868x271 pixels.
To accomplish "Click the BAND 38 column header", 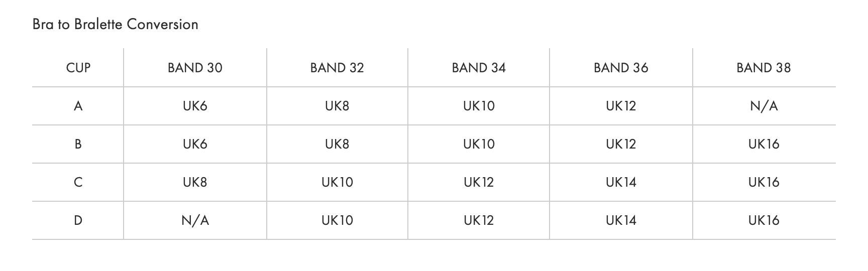I will pyautogui.click(x=764, y=68).
